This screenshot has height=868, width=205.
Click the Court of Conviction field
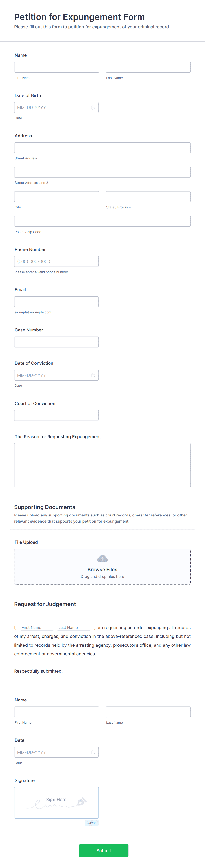56,415
